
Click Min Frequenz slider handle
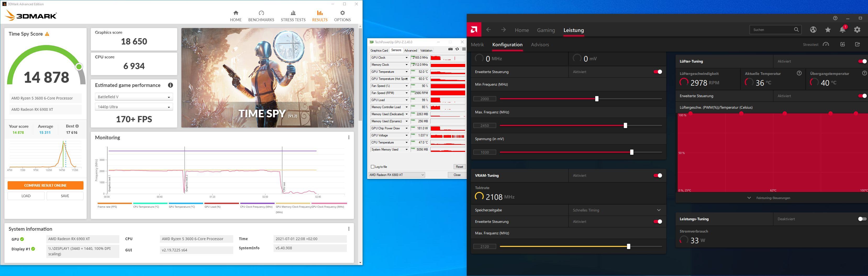pyautogui.click(x=597, y=99)
